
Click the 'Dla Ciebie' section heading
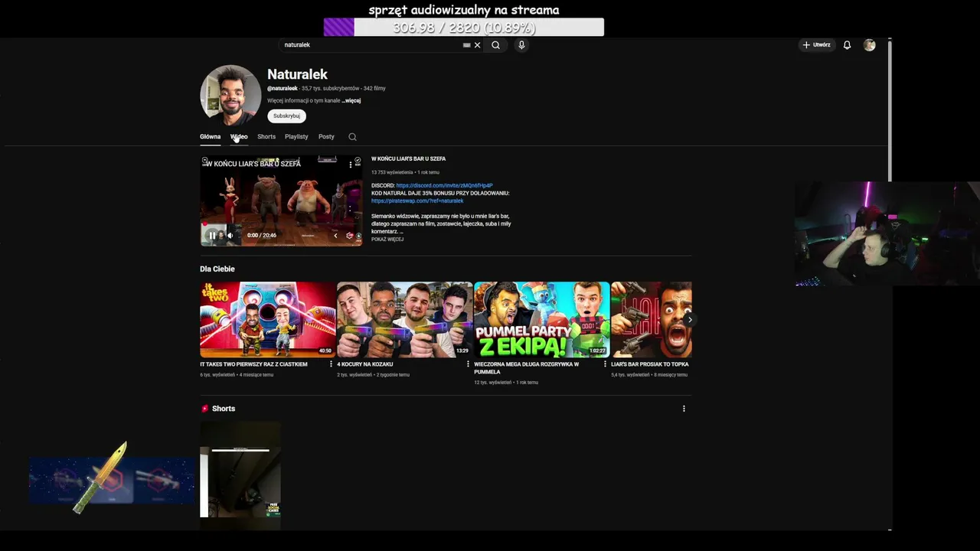tap(217, 269)
